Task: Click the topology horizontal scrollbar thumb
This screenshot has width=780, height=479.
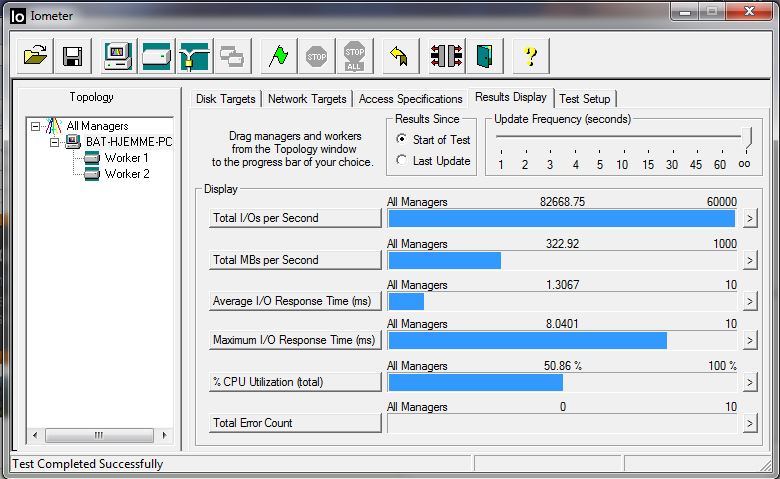Action: coord(99,435)
